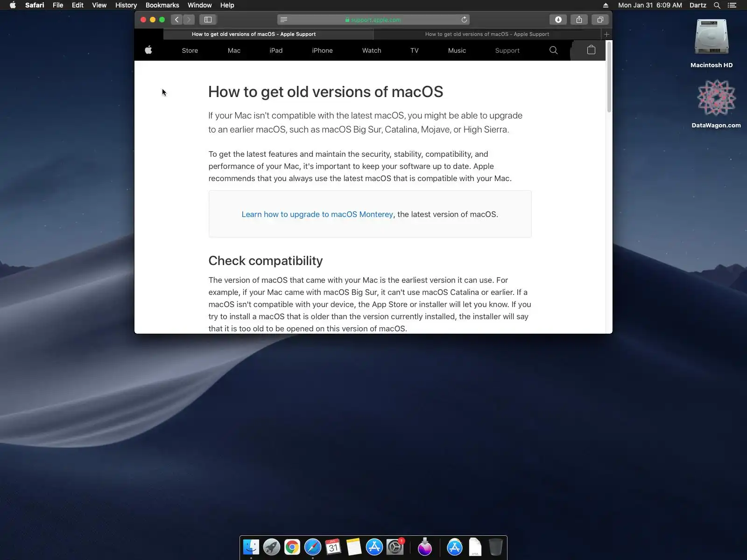This screenshot has width=747, height=560.
Task: Click the date and time in the menu bar
Action: point(650,5)
